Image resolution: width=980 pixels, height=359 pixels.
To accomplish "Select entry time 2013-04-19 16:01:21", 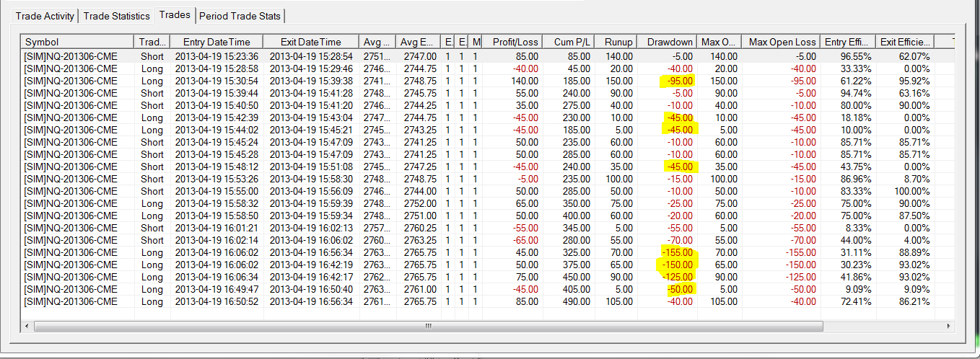I will pos(216,228).
